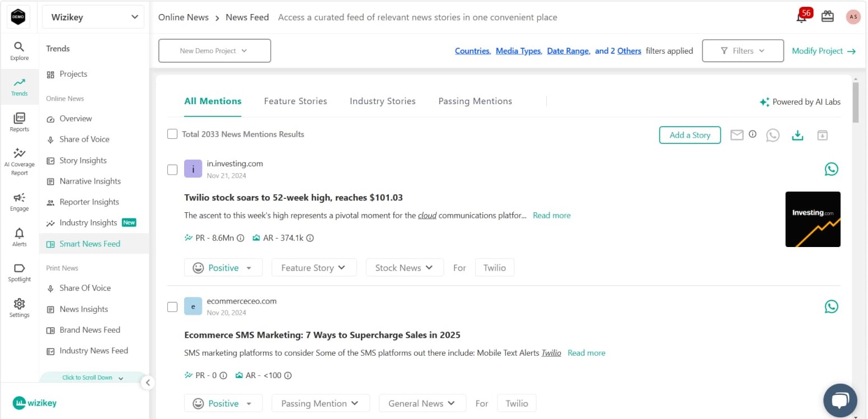
Task: Switch to the Passing Mentions tab
Action: 475,101
